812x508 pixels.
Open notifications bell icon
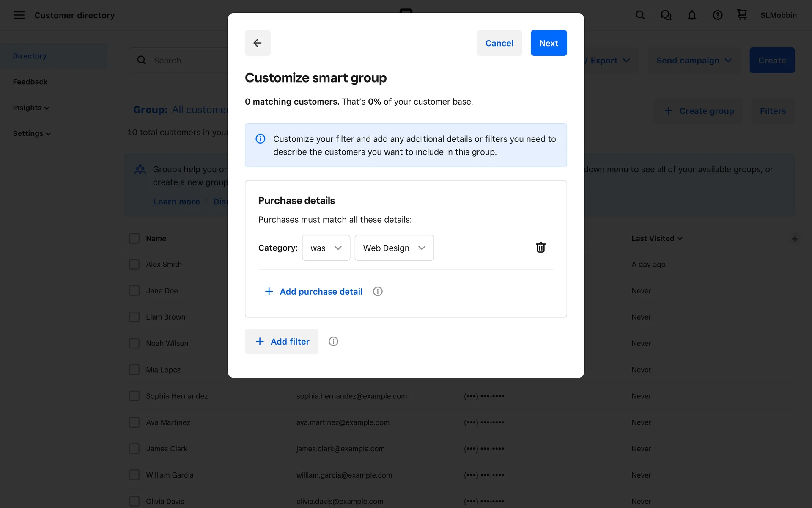(691, 15)
